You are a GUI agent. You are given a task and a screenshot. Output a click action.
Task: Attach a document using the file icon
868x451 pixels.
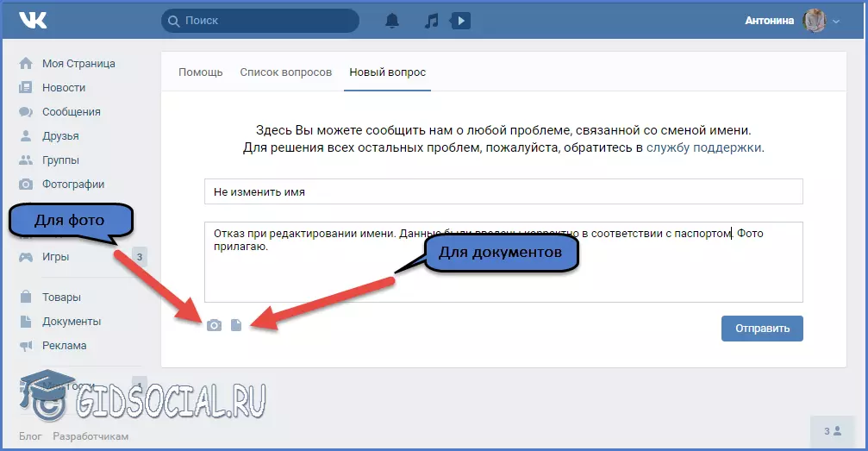click(x=236, y=325)
